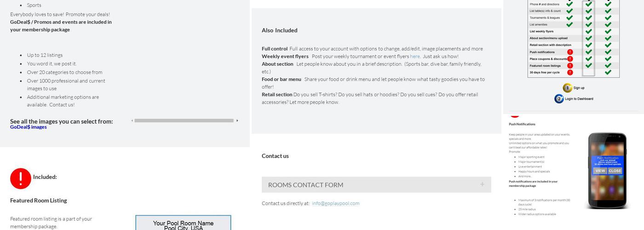Click scrollbar right arrow in image carousel
The width and height of the screenshot is (644, 230).
click(237, 121)
